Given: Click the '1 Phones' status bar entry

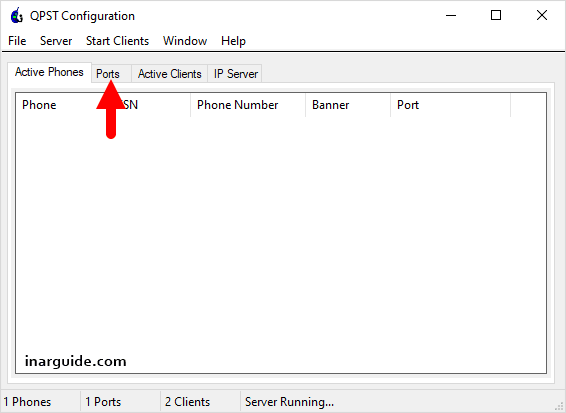Looking at the screenshot, I should (40, 402).
